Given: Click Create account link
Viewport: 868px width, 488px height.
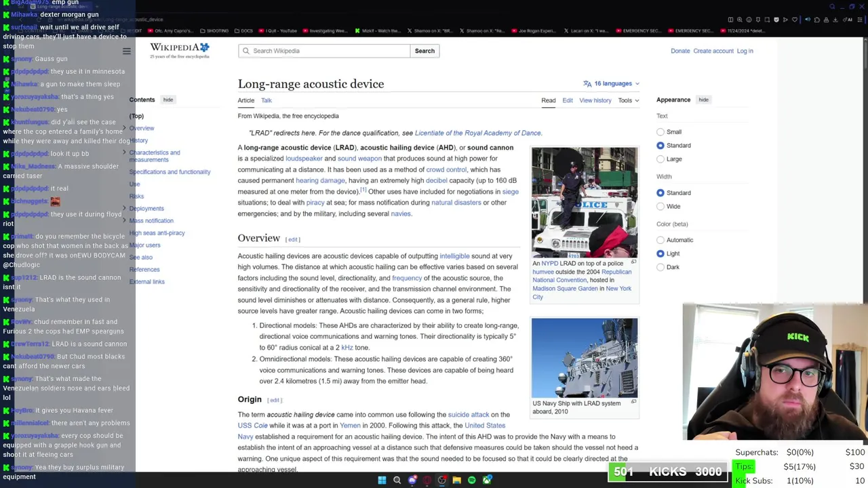Looking at the screenshot, I should [713, 51].
